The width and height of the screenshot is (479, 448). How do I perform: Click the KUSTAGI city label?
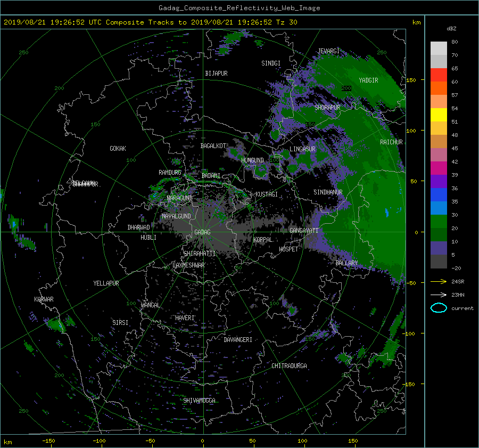[267, 194]
